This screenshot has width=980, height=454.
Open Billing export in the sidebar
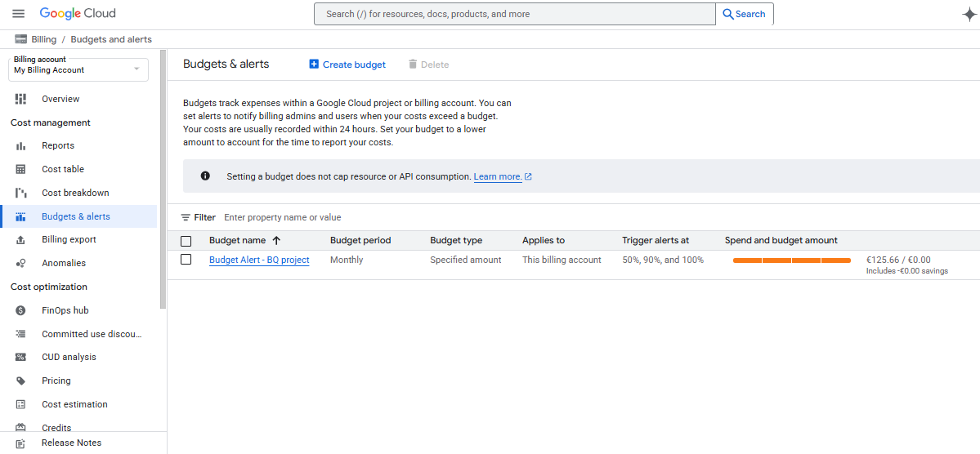click(x=69, y=240)
